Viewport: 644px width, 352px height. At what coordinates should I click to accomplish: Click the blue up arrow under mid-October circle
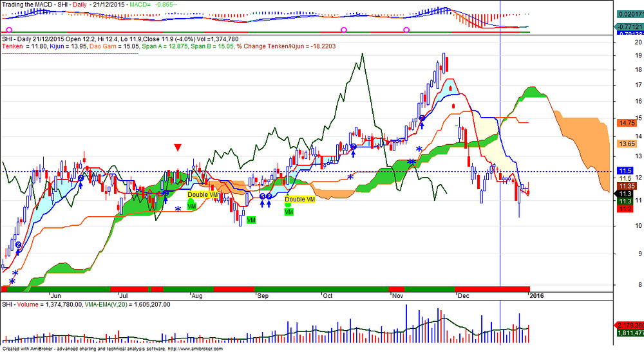coord(353,154)
